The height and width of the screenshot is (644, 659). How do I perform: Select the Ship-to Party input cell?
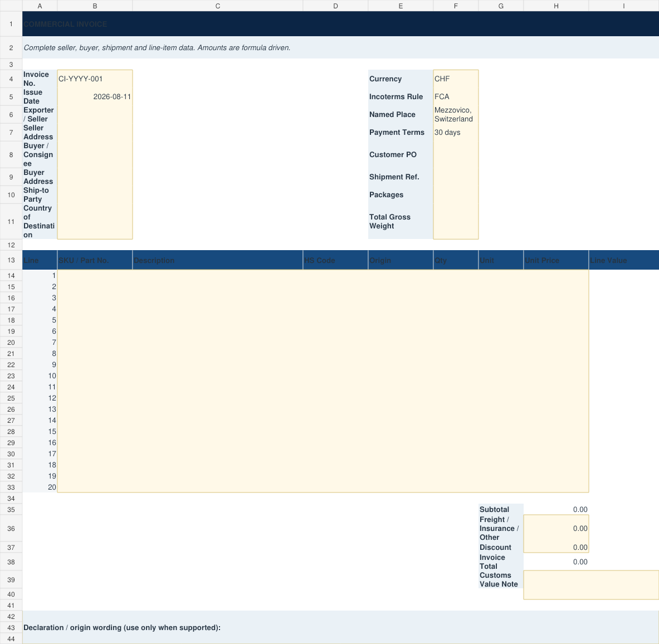point(95,194)
